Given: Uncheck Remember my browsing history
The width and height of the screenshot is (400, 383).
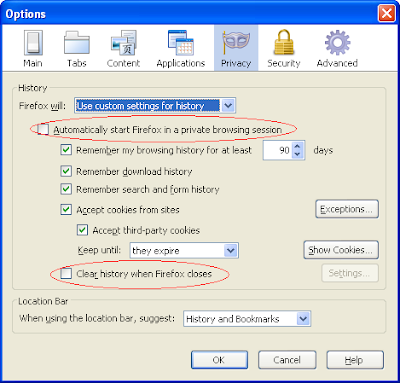Looking at the screenshot, I should [x=66, y=150].
